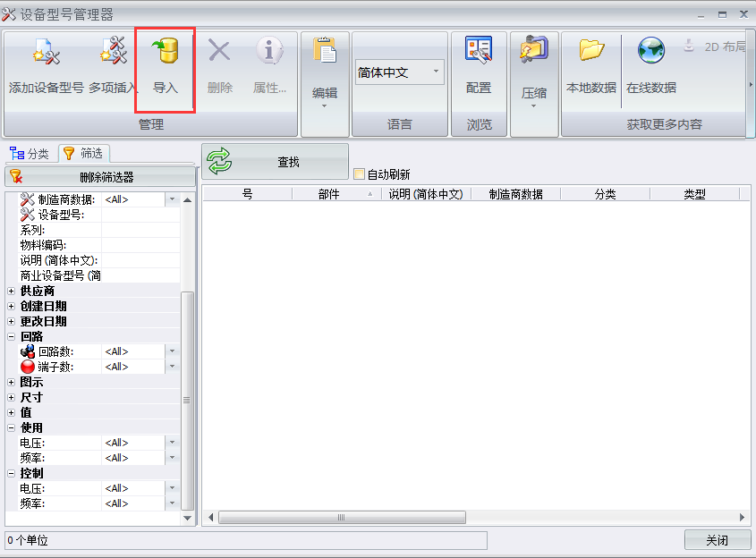Collapse the 控制 group

[12, 474]
